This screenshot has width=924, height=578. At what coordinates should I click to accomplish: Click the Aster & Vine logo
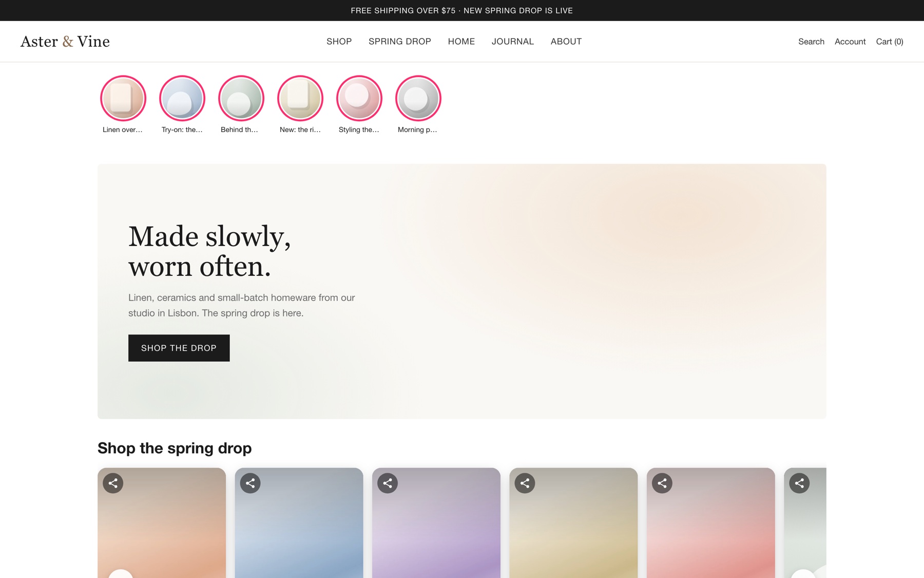(65, 42)
